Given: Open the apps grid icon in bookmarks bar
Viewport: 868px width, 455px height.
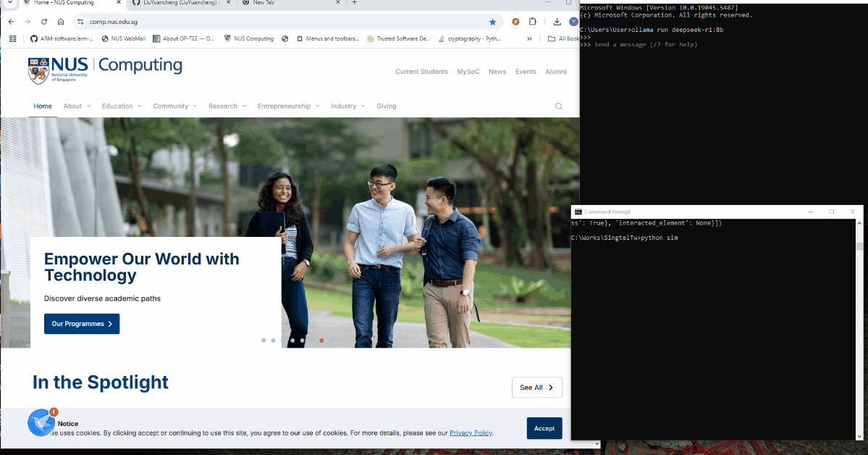Looking at the screenshot, I should (x=13, y=39).
